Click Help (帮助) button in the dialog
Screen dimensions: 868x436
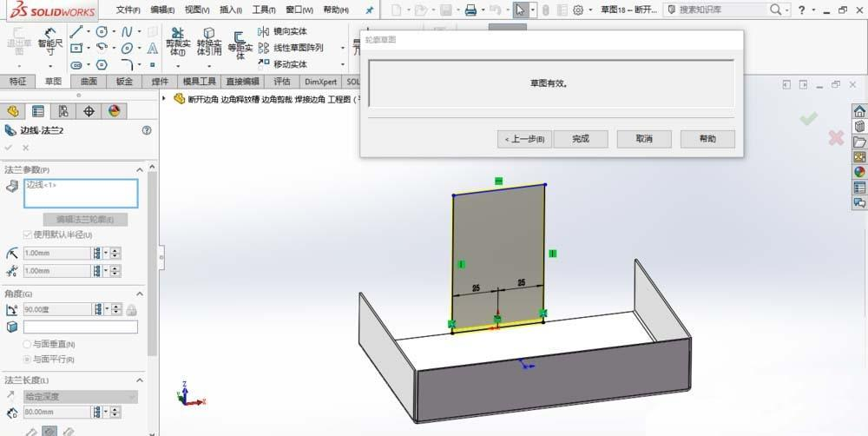point(707,139)
